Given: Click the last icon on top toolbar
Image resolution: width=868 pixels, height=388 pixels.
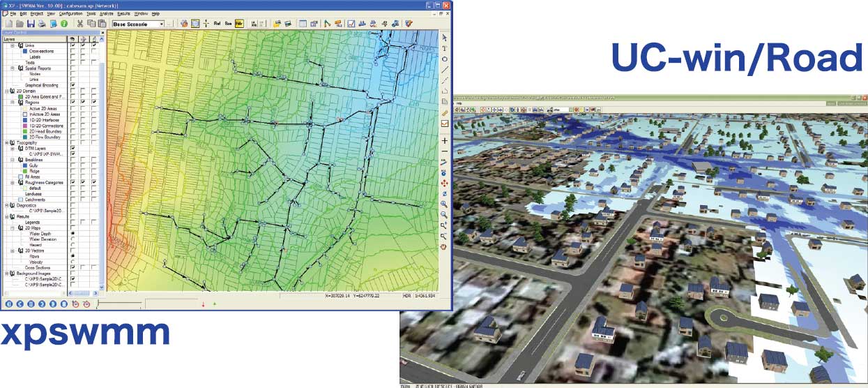Looking at the screenshot, I should coord(409,23).
